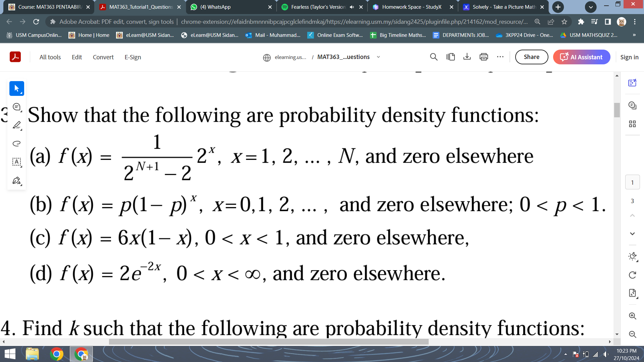Click the Search icon in toolbar
This screenshot has width=644, height=362.
(433, 57)
